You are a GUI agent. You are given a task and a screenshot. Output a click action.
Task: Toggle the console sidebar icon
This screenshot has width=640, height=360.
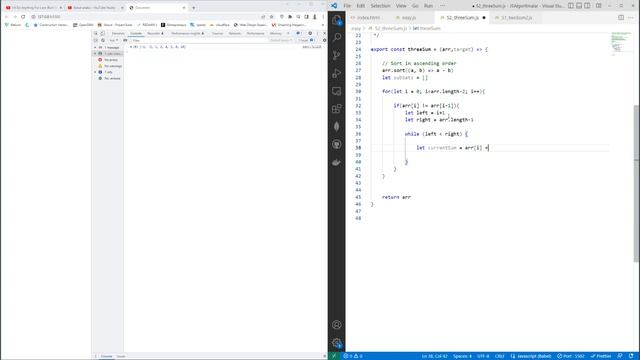click(96, 40)
